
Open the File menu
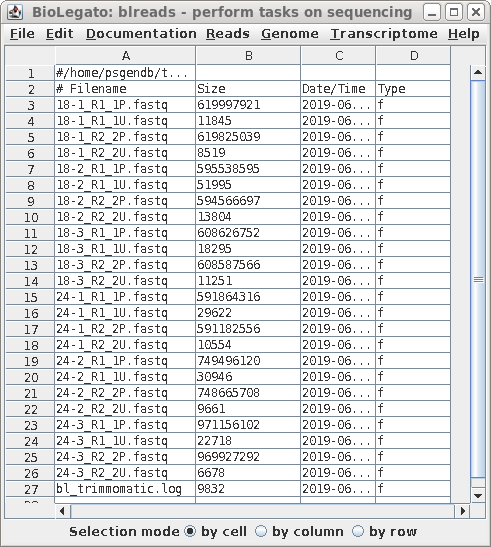22,34
